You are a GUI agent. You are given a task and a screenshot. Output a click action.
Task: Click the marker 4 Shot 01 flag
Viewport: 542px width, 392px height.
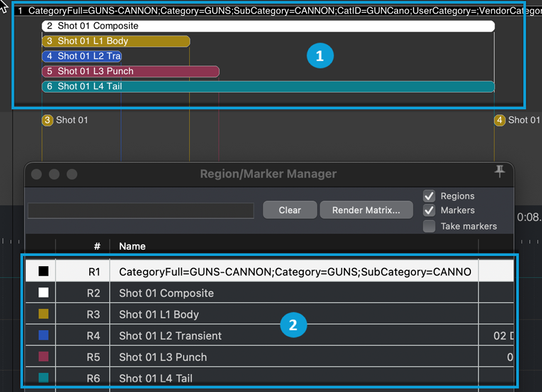click(499, 120)
